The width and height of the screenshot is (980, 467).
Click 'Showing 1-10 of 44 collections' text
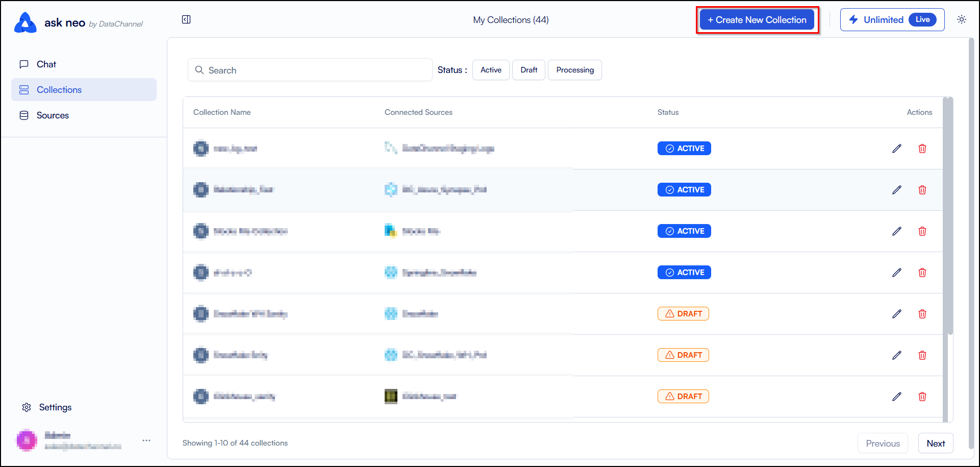[235, 443]
